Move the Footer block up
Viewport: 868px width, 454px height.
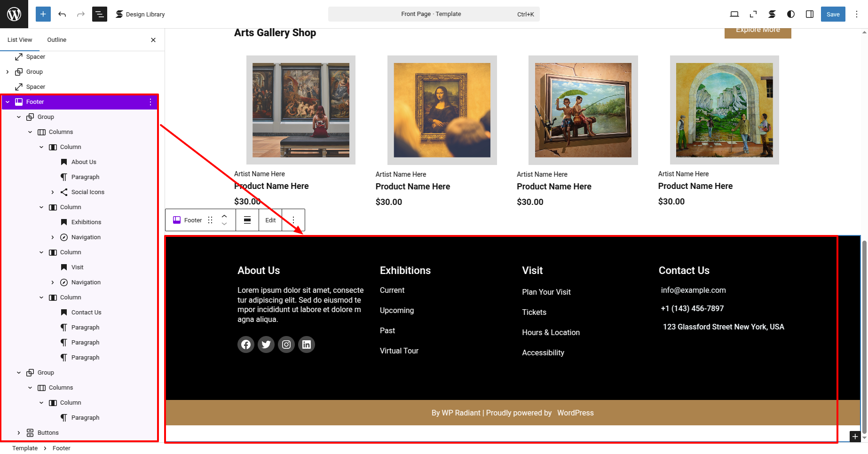(224, 216)
